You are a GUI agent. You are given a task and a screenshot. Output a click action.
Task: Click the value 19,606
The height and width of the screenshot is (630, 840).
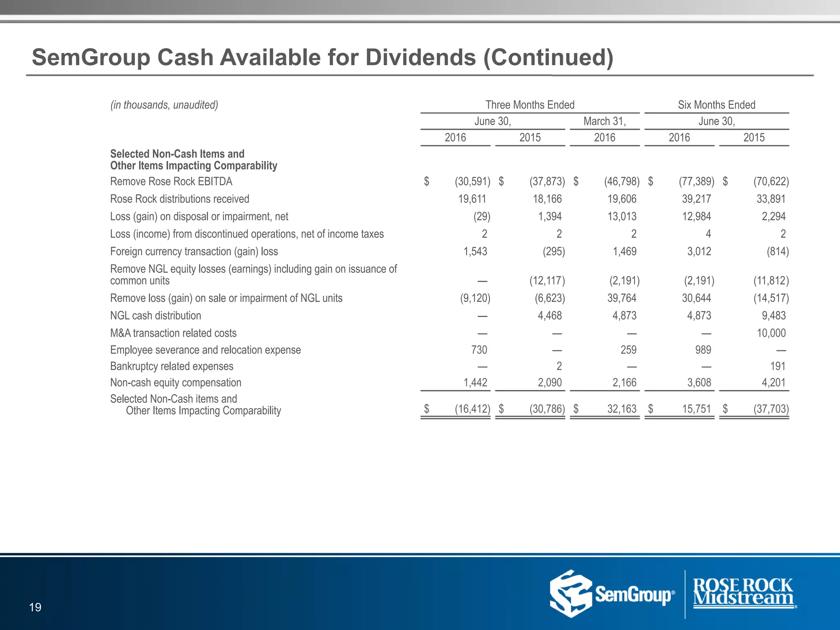point(622,199)
